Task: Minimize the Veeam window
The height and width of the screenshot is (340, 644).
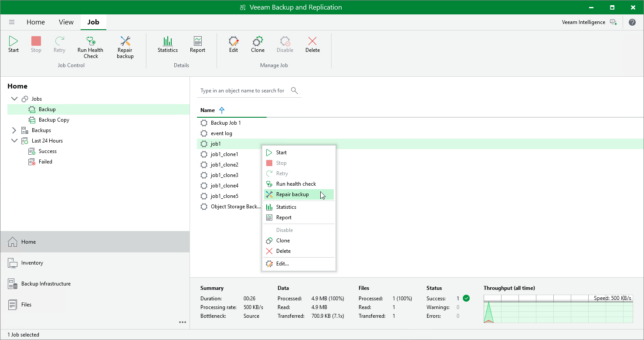Action: coord(592,7)
